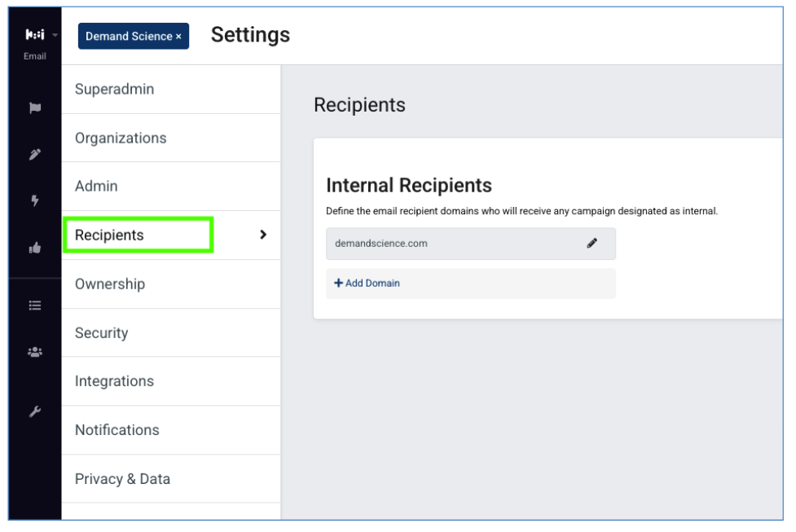Click the flag icon in sidebar

[35, 108]
